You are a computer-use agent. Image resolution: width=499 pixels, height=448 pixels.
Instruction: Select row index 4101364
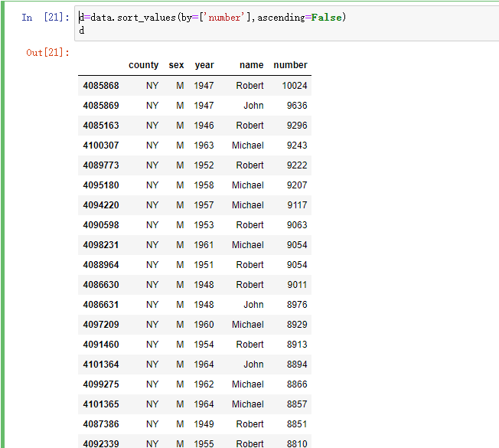coord(101,365)
